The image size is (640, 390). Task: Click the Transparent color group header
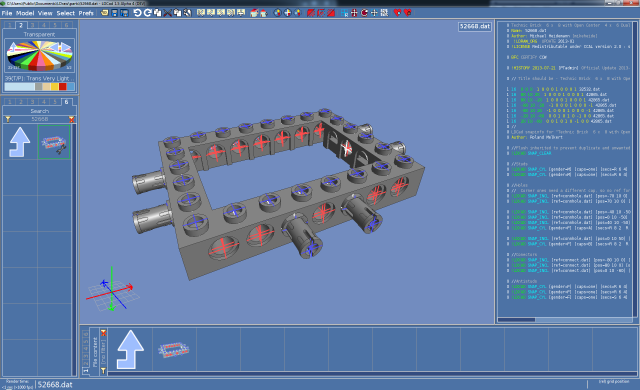pos(39,34)
